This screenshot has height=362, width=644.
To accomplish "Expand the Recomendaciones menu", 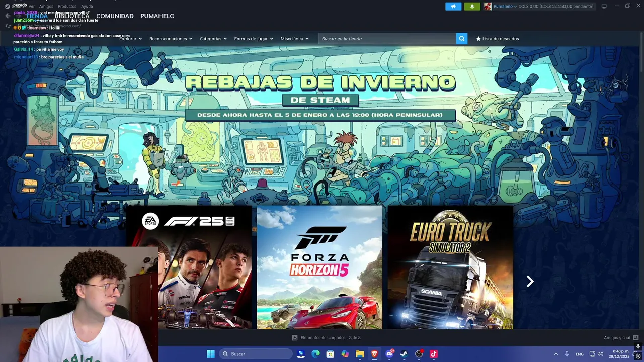I will (171, 39).
